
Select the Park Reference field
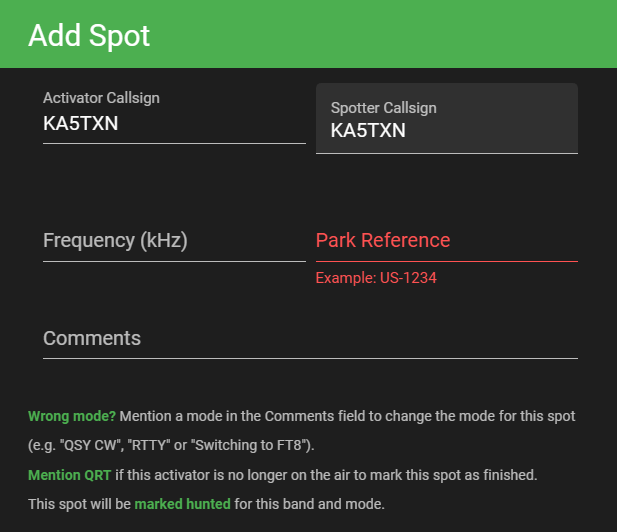tap(446, 241)
